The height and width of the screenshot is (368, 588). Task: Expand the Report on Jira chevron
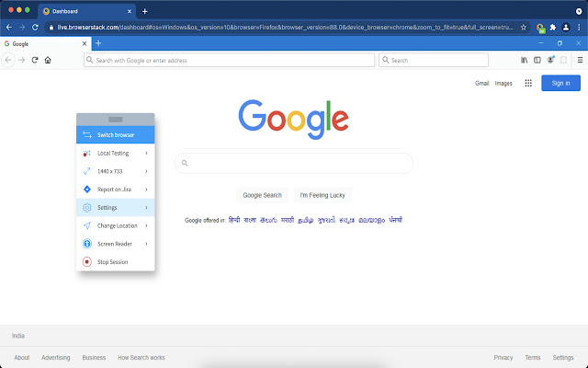tap(146, 190)
